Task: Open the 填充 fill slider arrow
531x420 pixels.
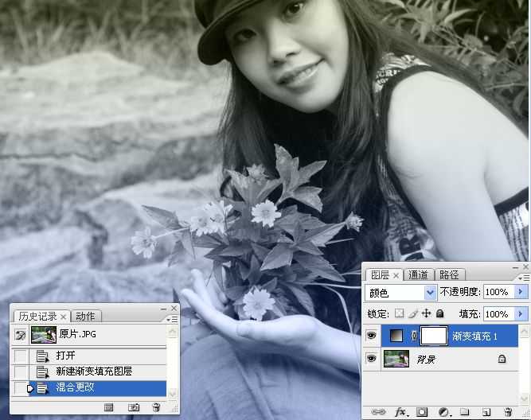Action: click(521, 314)
